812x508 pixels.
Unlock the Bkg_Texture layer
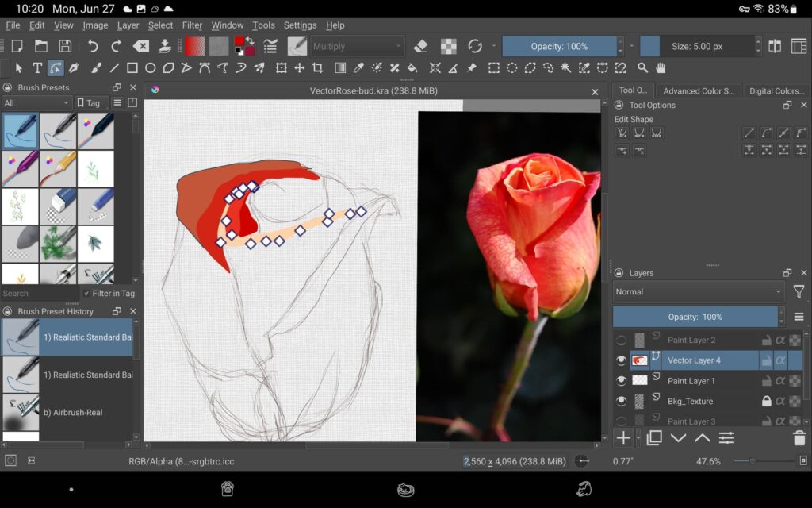[767, 402]
